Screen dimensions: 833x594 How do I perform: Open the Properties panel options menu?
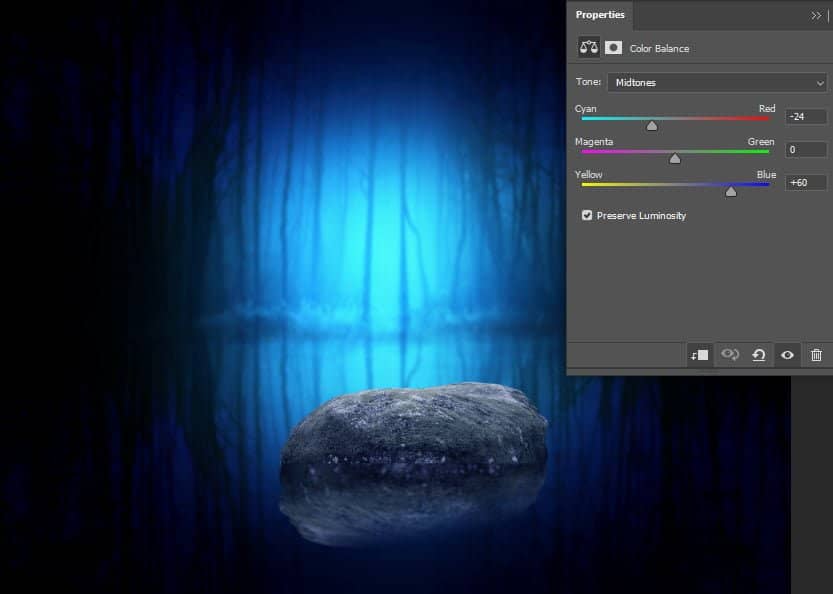click(817, 15)
